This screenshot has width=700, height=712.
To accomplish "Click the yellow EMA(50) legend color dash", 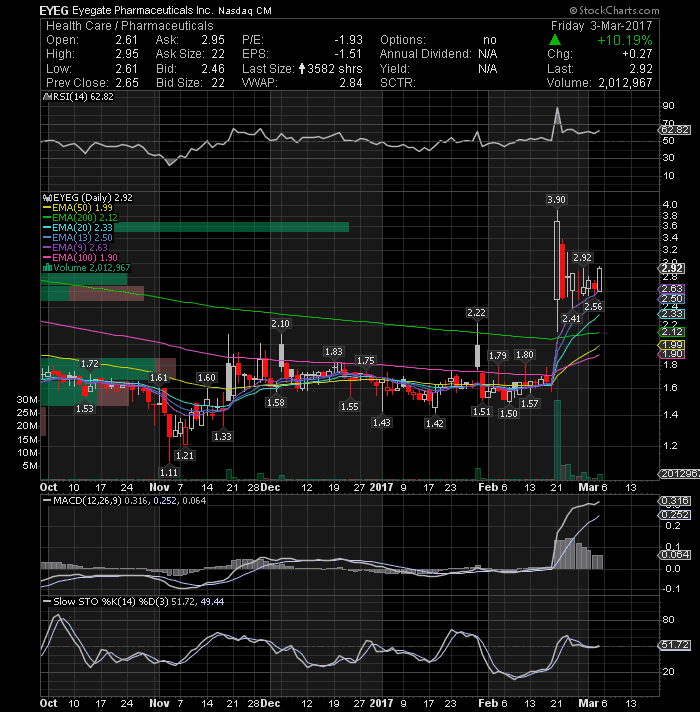I will pyautogui.click(x=47, y=208).
